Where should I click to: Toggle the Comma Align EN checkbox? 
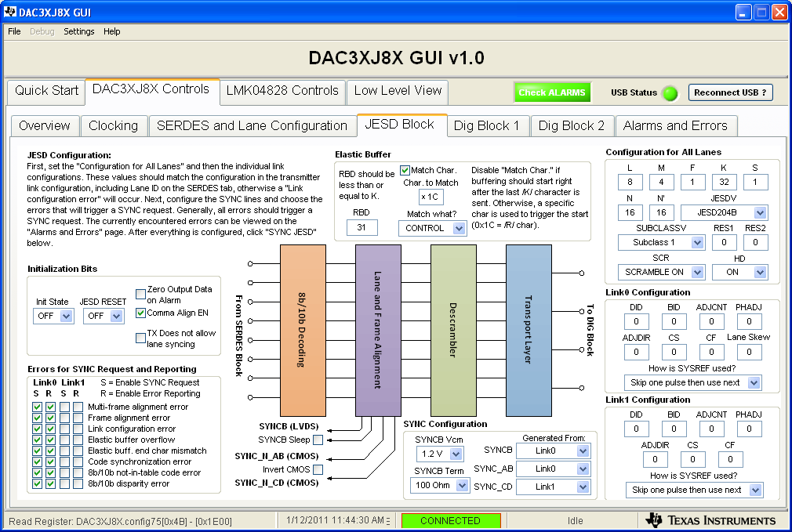[140, 313]
